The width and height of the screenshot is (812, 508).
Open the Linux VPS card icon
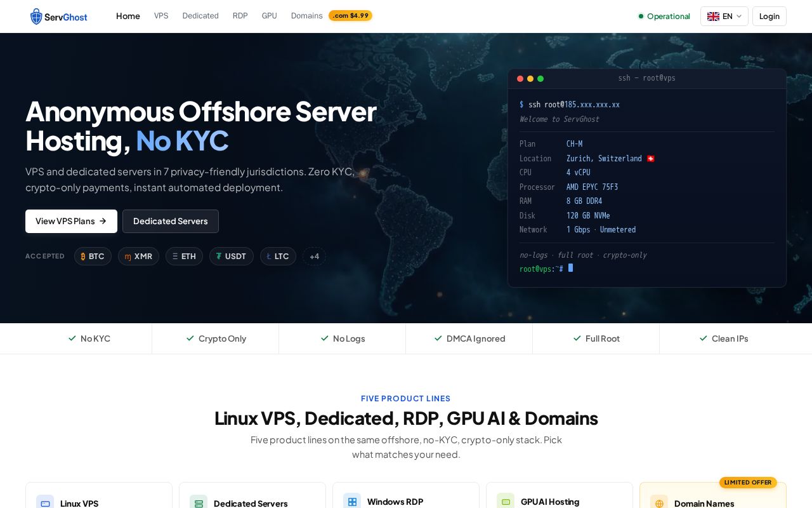point(45,504)
